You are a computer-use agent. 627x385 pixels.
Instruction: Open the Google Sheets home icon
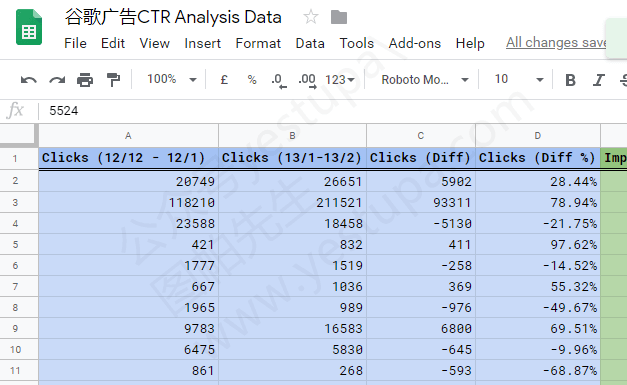click(29, 27)
